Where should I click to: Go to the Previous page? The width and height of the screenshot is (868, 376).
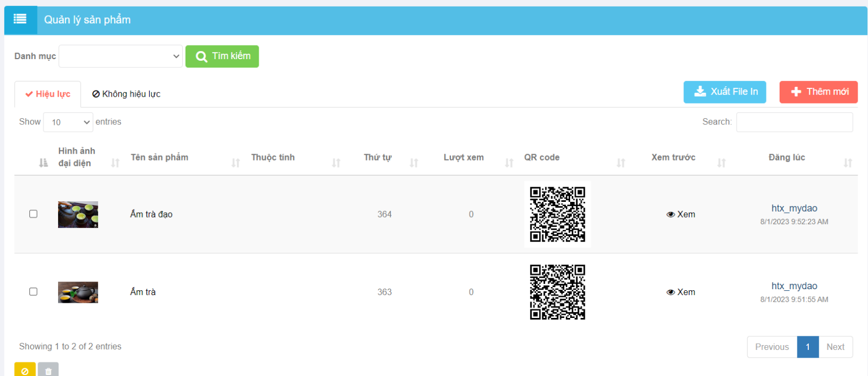[x=772, y=347]
